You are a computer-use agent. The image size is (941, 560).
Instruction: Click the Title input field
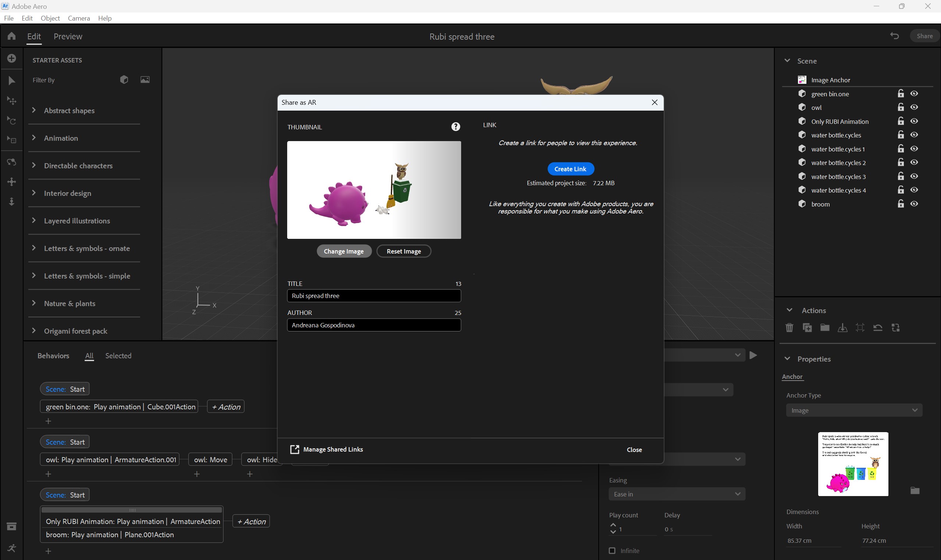tap(374, 295)
